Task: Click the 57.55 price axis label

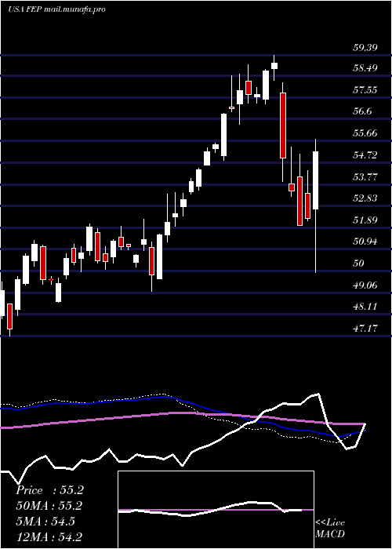Action: click(x=365, y=90)
